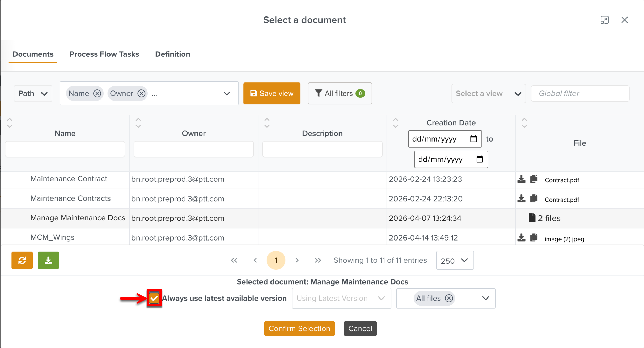The width and height of the screenshot is (644, 348).
Task: Open the Definition tab
Action: tap(172, 54)
